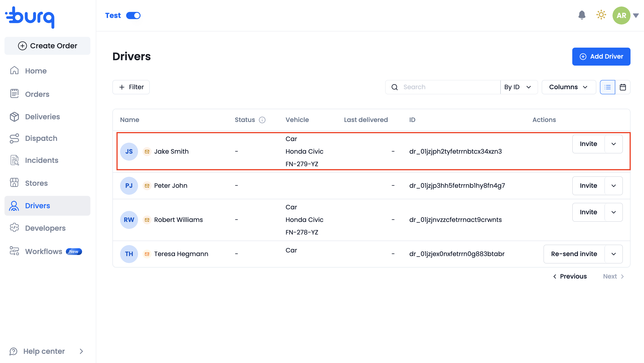This screenshot has width=644, height=363.
Task: Toggle the Test mode switch
Action: [x=133, y=15]
